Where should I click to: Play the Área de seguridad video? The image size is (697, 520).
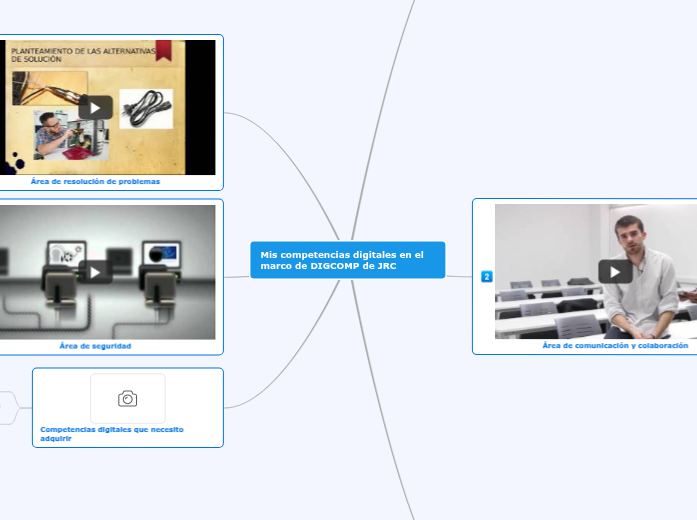tap(95, 271)
